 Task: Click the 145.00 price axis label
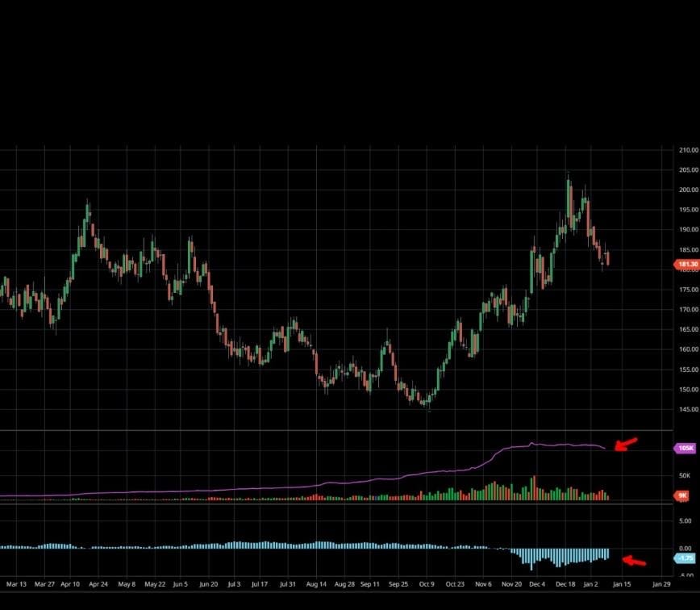coord(688,409)
